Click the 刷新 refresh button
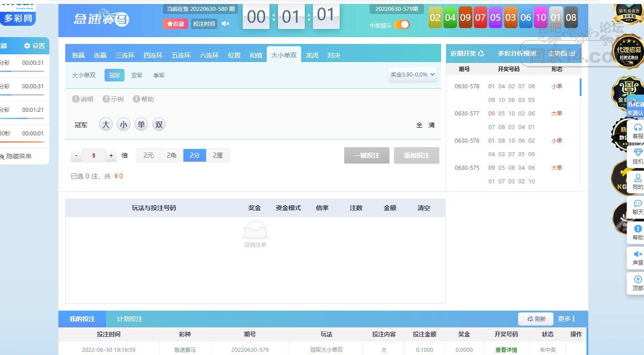The height and width of the screenshot is (355, 644). click(536, 319)
